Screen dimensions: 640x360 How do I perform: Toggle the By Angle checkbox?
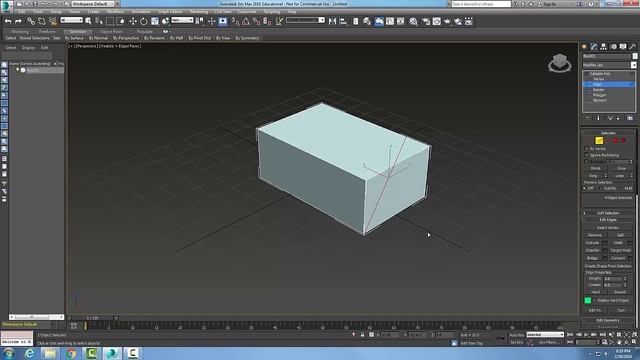[587, 162]
